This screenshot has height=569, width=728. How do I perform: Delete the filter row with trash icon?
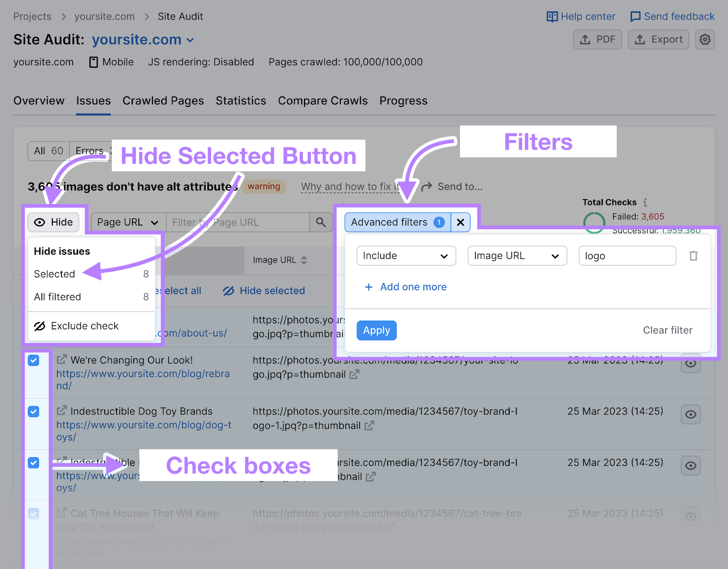pos(693,256)
